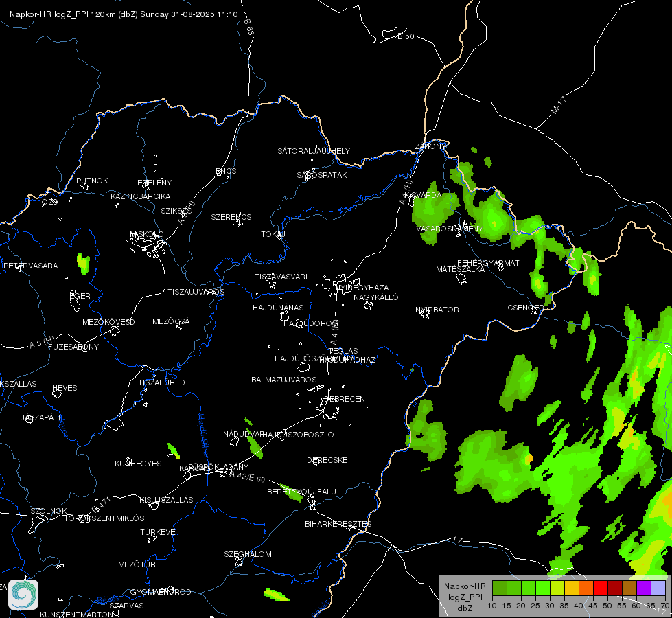Click the PUTNOK label

pos(92,181)
